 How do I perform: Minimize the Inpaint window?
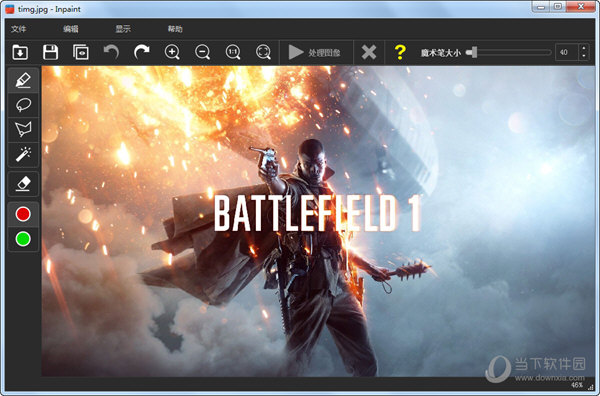(x=541, y=7)
